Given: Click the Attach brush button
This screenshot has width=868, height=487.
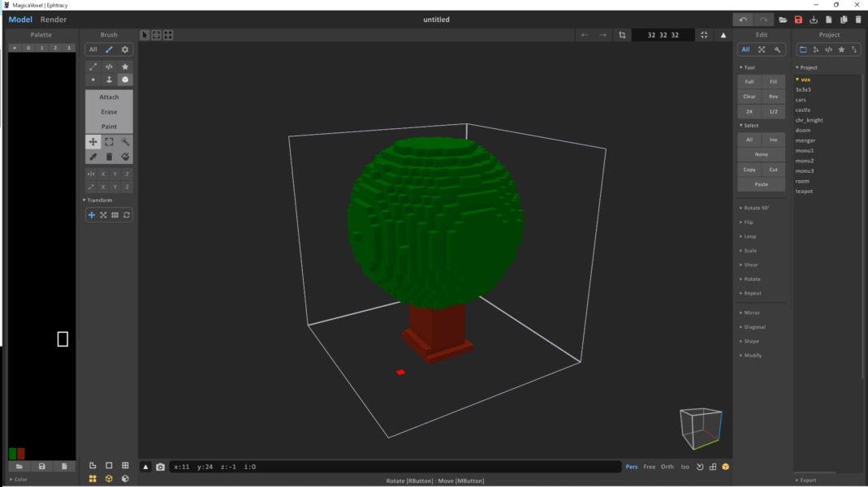Looking at the screenshot, I should pos(109,97).
